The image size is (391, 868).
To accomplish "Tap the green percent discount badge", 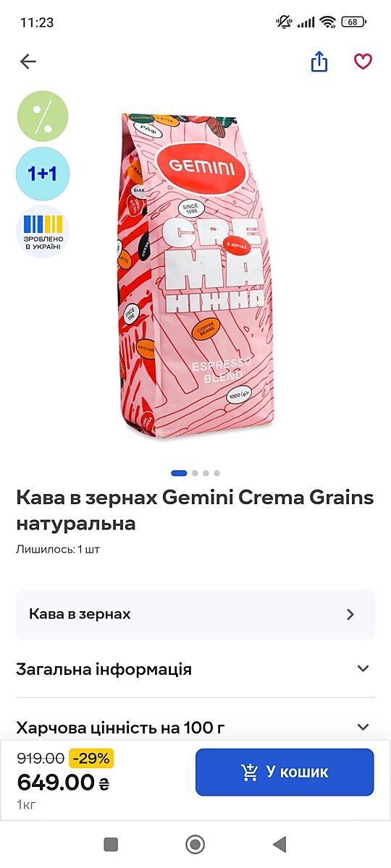I will click(x=43, y=116).
